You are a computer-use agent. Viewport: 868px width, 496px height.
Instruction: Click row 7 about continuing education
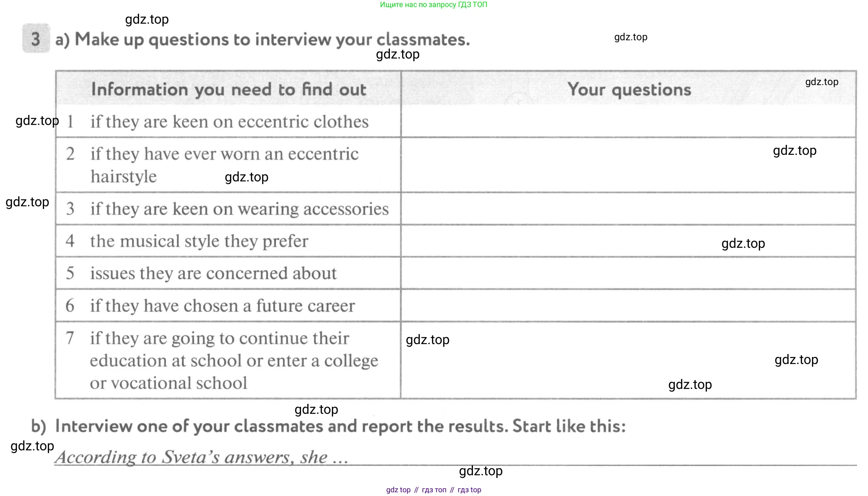[228, 360]
